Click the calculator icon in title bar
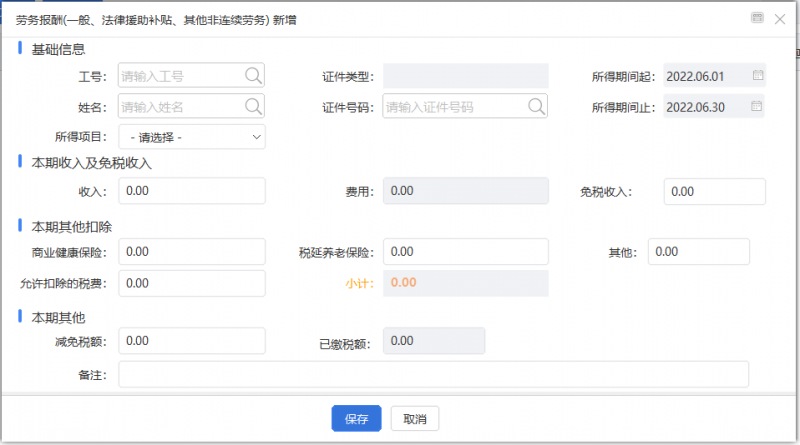 757,18
